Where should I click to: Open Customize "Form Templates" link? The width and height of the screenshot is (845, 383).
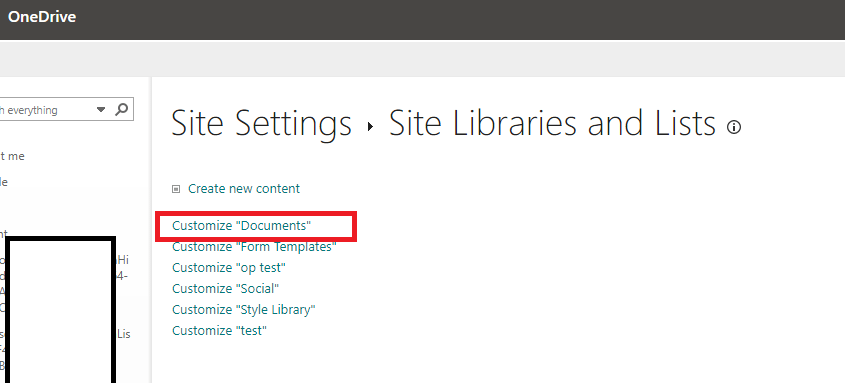pyautogui.click(x=254, y=247)
